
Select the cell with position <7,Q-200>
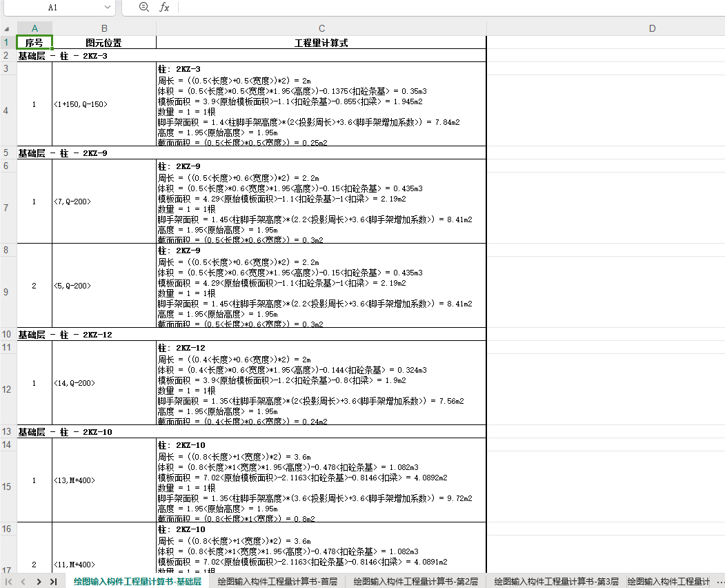(104, 202)
